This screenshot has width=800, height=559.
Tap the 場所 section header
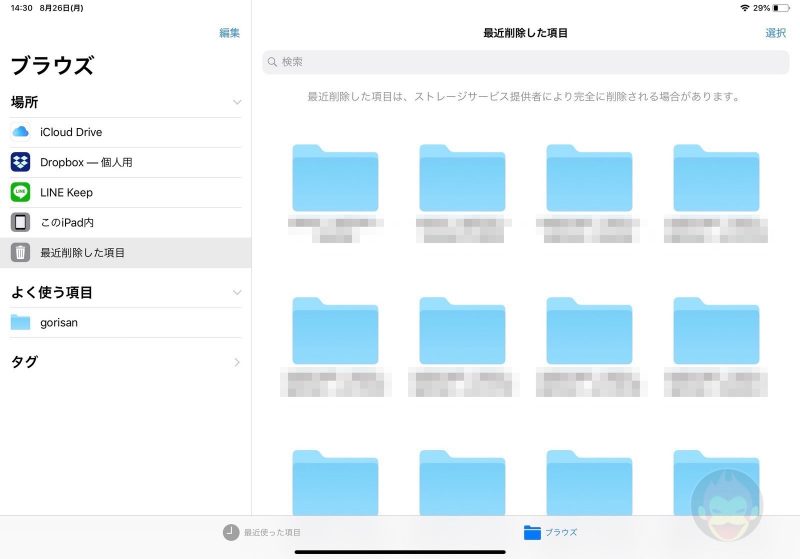(x=24, y=102)
